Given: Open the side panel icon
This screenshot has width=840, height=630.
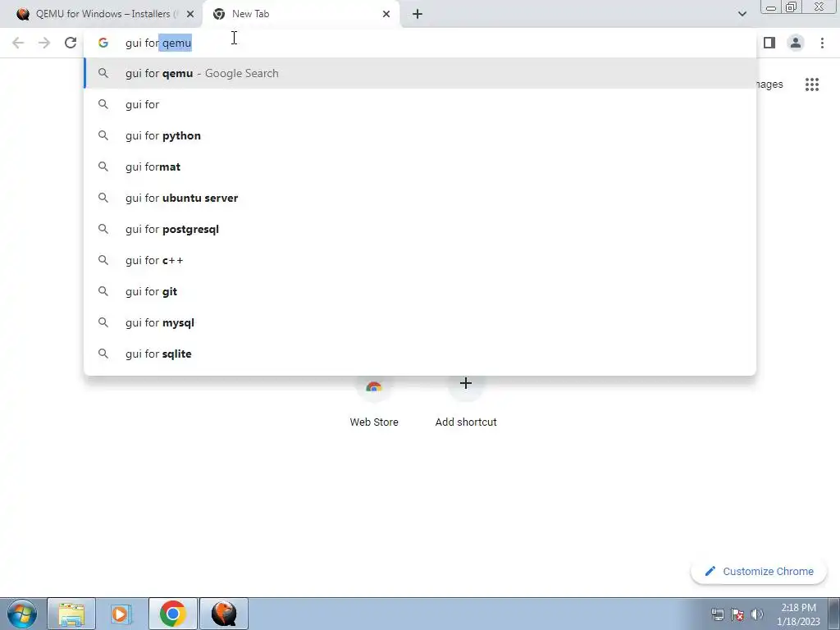Looking at the screenshot, I should 769,43.
